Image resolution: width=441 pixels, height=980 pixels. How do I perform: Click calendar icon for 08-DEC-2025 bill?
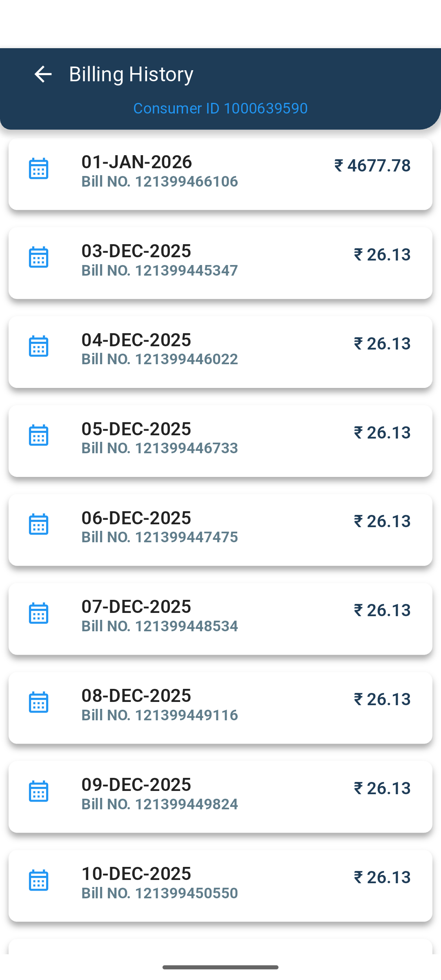[x=39, y=702]
